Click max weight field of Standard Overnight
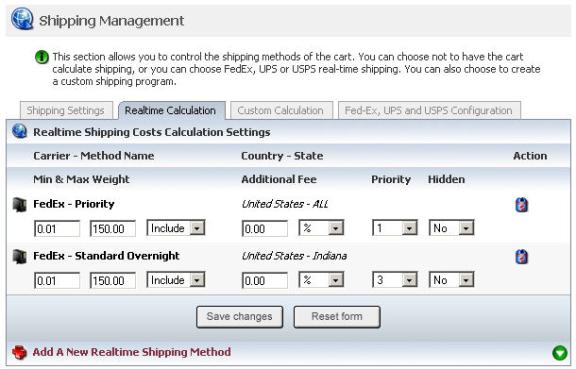The height and width of the screenshot is (369, 576). point(113,281)
